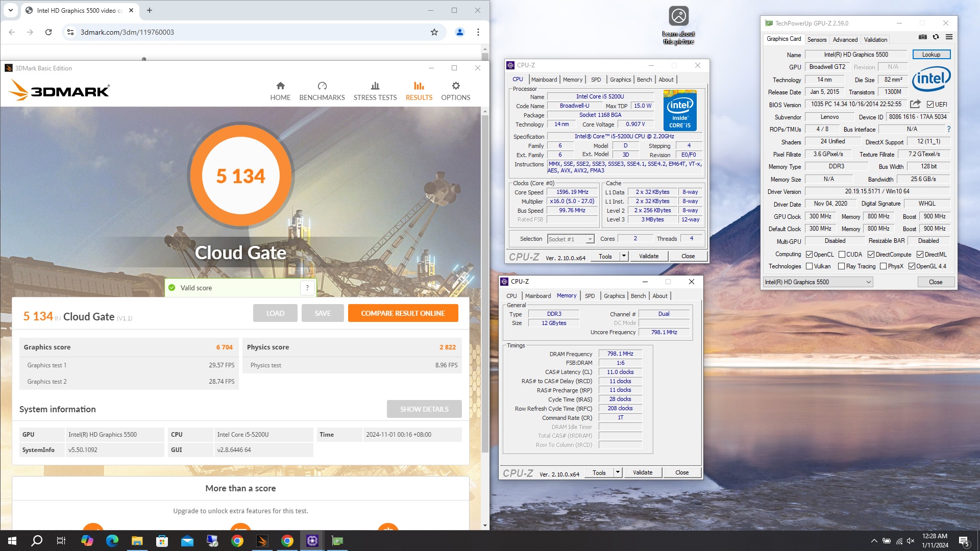Click the 3DMark results vertical scrollbar
The image size is (980, 551).
point(485,283)
